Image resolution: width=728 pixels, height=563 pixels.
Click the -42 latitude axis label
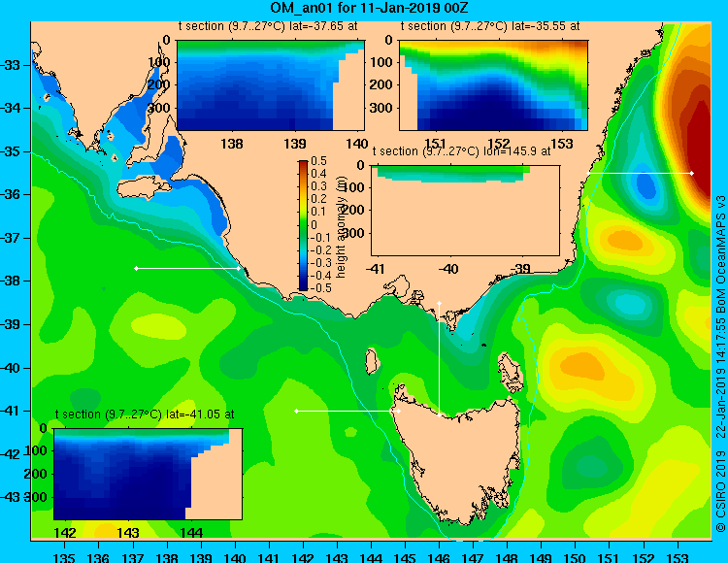pyautogui.click(x=11, y=454)
